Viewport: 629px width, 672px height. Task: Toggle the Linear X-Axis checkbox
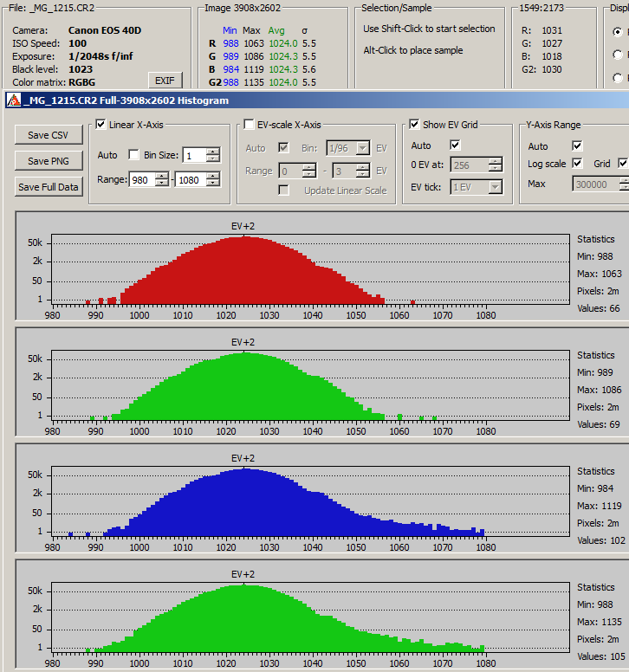pyautogui.click(x=100, y=125)
